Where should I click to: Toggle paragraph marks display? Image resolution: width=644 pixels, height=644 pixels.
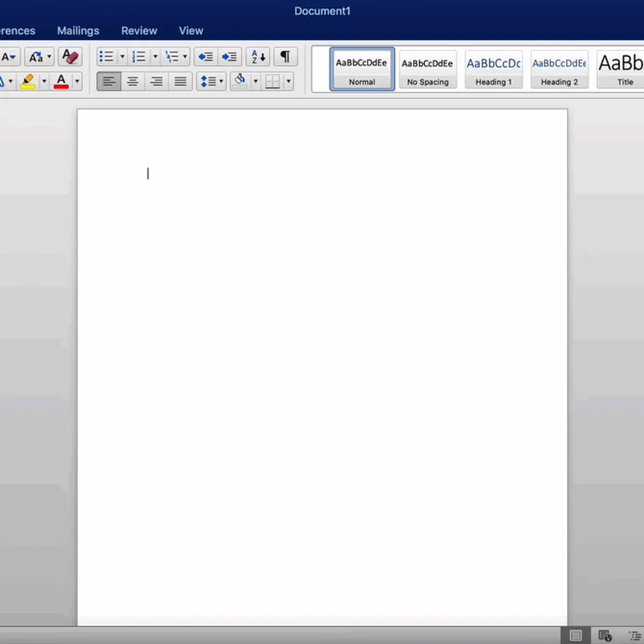point(286,56)
